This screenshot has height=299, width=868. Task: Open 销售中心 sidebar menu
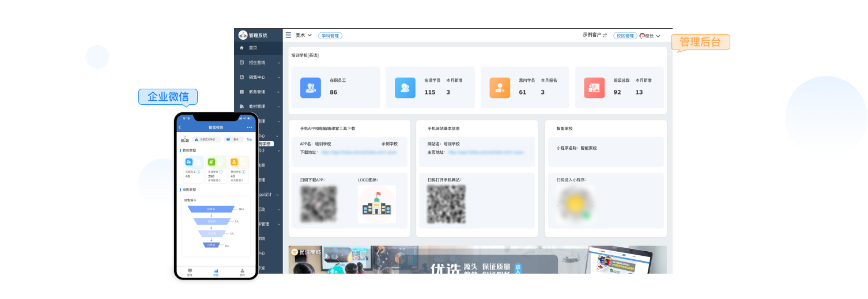pos(258,77)
